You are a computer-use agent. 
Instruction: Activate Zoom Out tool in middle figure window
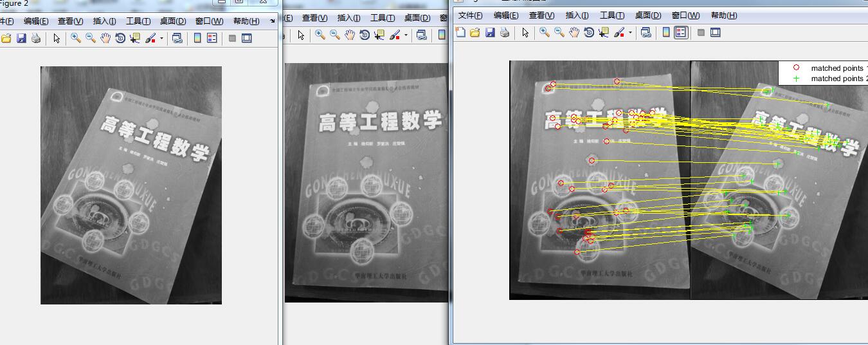click(335, 35)
